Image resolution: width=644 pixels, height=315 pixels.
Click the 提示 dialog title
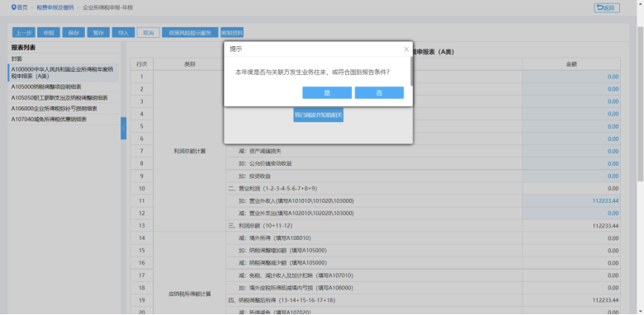pos(236,49)
